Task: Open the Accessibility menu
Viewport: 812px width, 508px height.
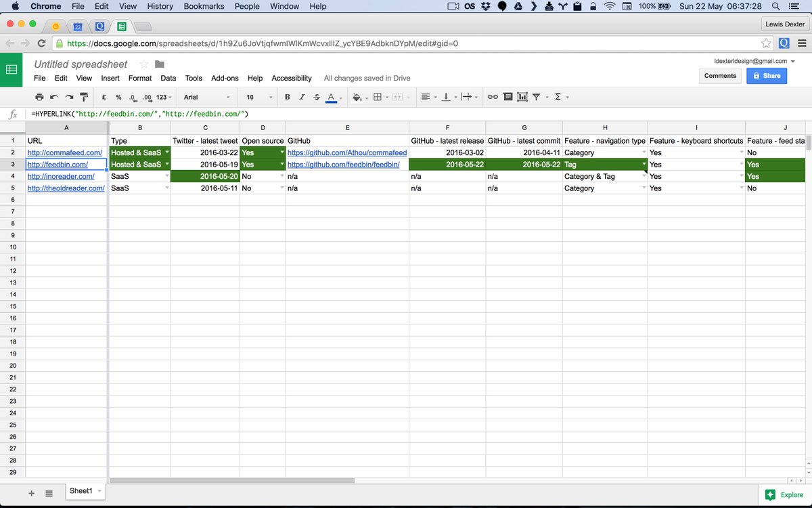Action: pyautogui.click(x=292, y=78)
